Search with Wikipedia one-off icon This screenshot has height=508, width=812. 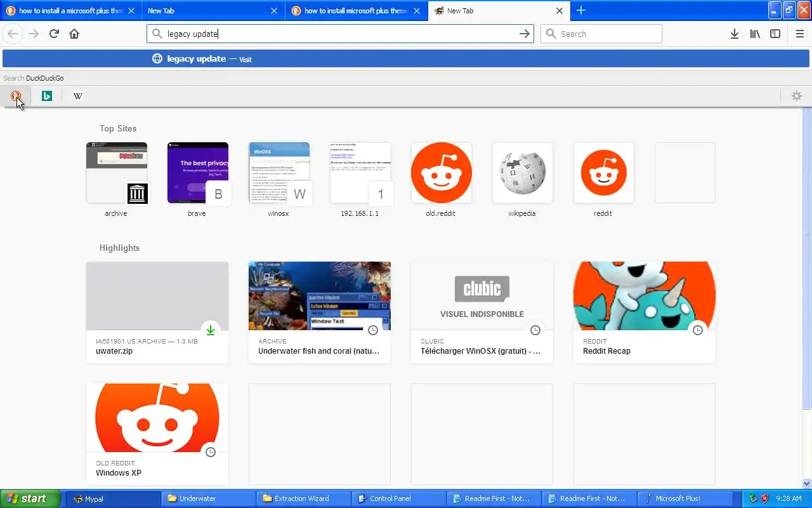(x=77, y=96)
